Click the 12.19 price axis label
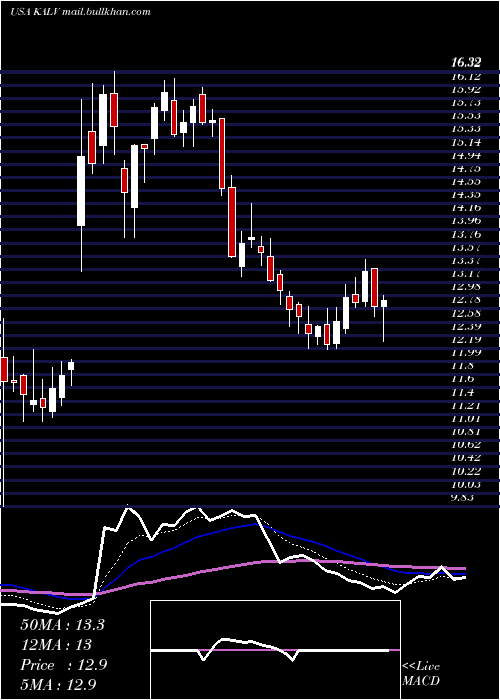500x700 pixels. (466, 340)
